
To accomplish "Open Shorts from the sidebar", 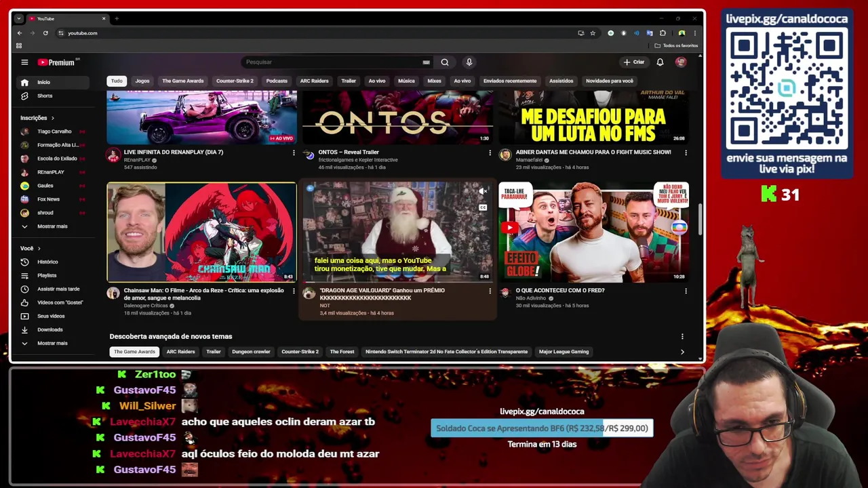I will tap(53, 96).
